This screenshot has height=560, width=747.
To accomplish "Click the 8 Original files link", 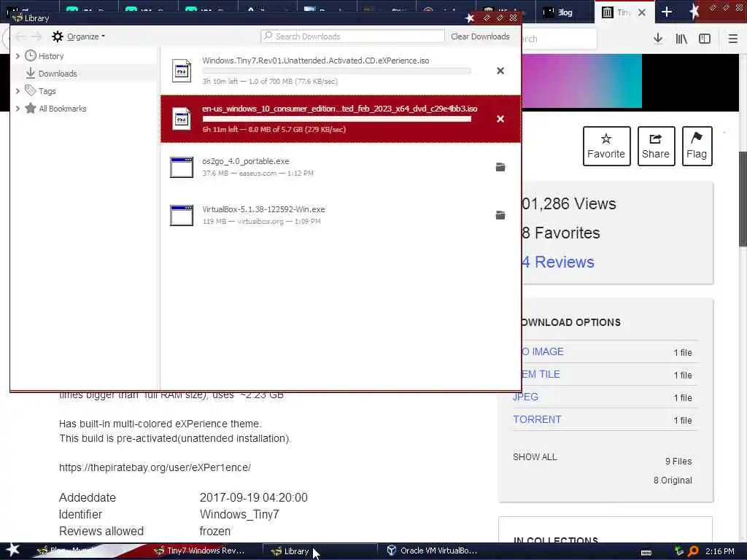I will tap(673, 480).
